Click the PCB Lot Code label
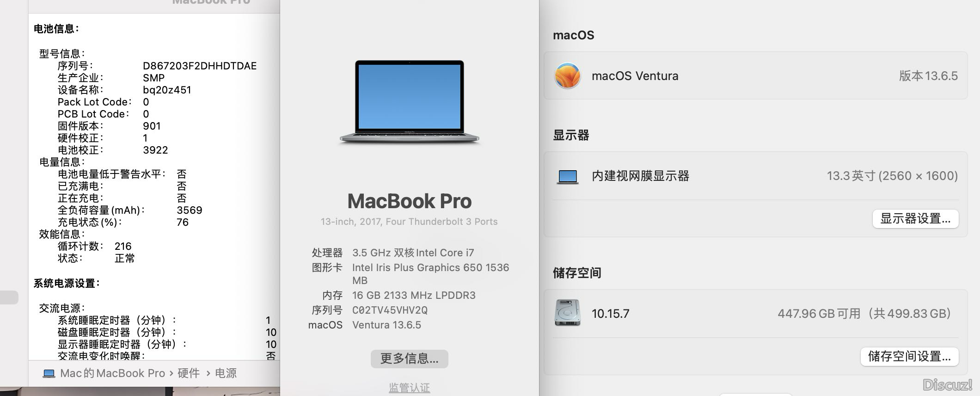 point(93,114)
